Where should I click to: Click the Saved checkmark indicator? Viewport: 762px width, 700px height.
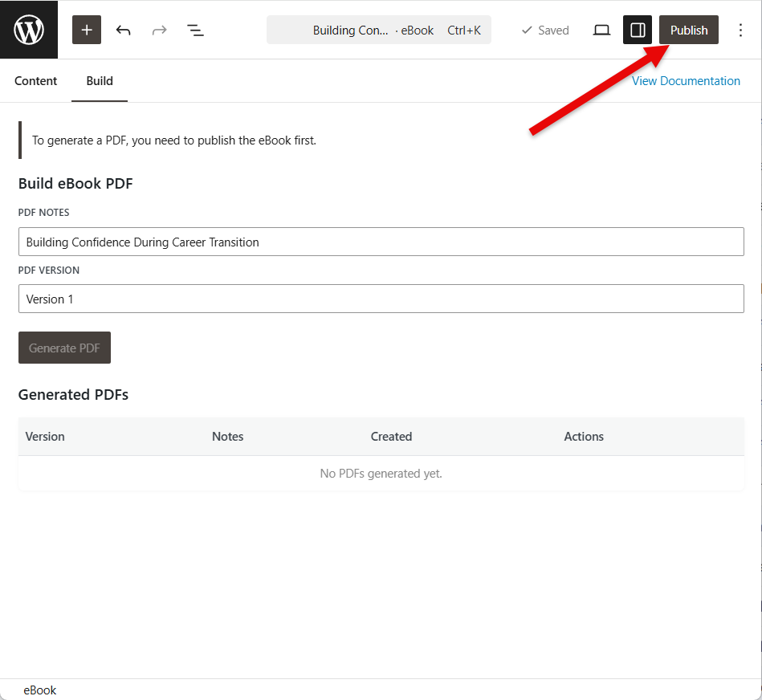(x=544, y=30)
